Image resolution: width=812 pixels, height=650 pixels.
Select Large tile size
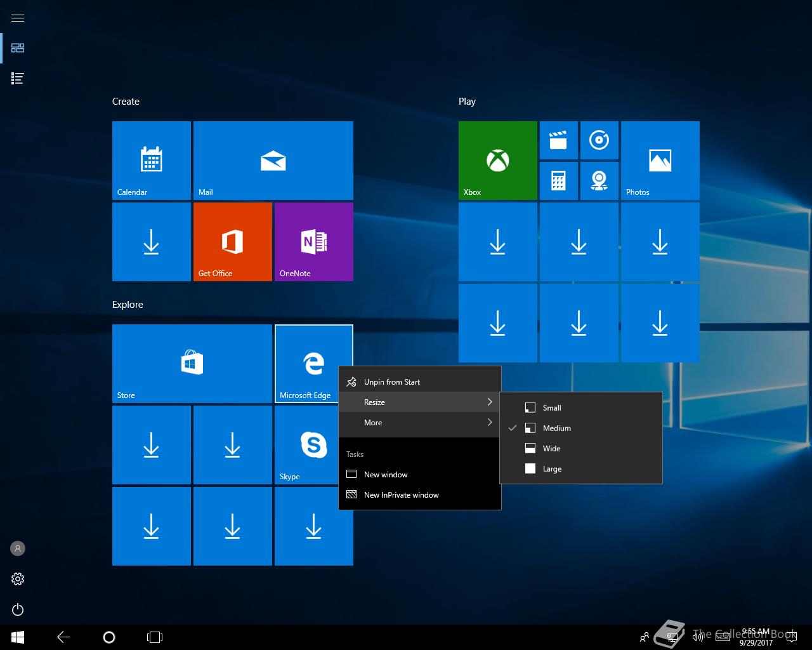[581, 469]
